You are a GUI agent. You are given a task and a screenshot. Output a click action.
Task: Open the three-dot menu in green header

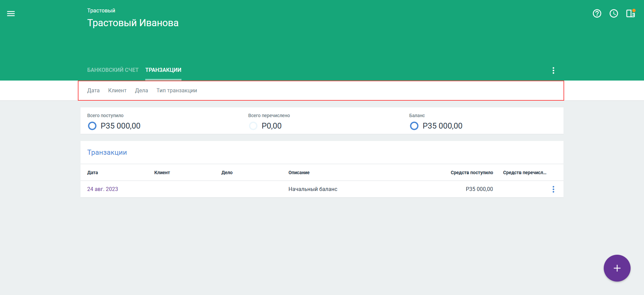(553, 70)
